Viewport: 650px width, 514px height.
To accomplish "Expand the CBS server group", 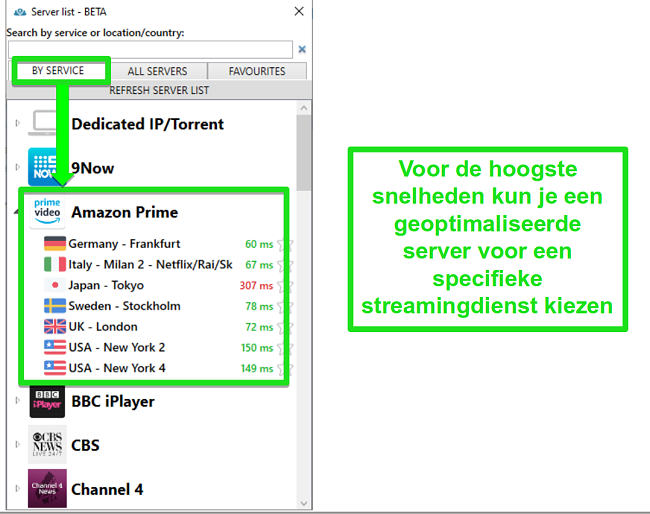I will pos(17,444).
